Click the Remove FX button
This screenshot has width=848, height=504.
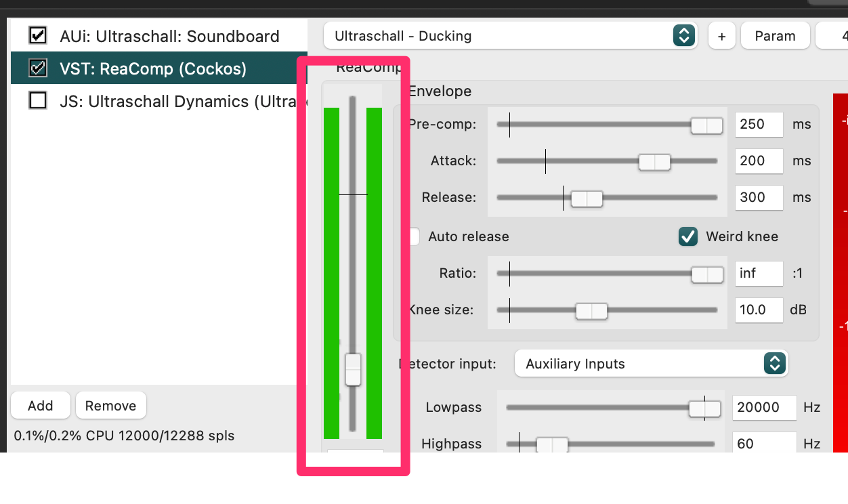coord(110,406)
